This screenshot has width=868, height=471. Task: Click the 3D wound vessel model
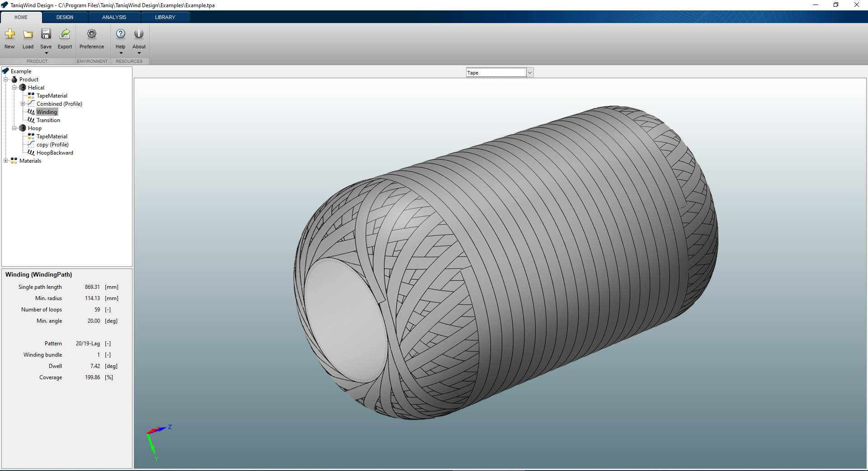click(x=505, y=263)
